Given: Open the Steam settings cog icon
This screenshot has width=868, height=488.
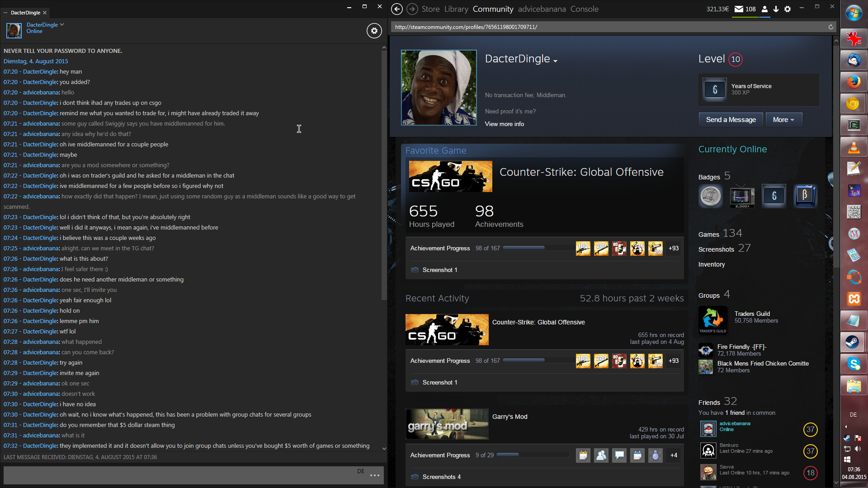Looking at the screenshot, I should (788, 9).
